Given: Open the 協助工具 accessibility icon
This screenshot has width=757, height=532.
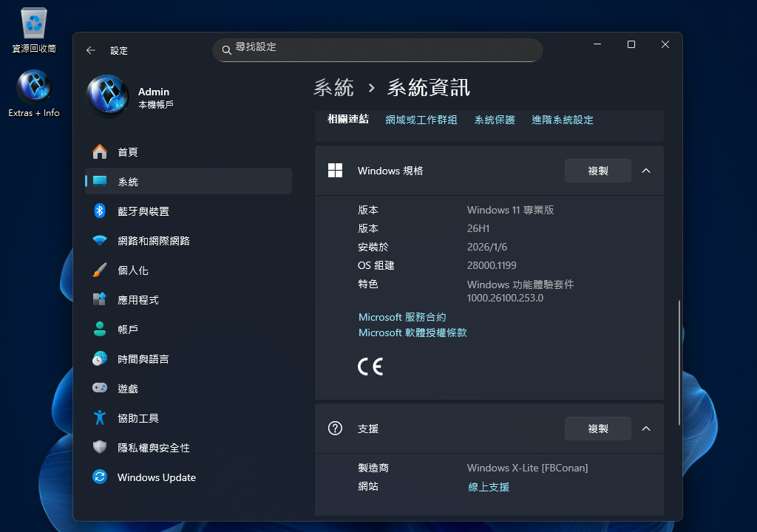Looking at the screenshot, I should [x=100, y=417].
